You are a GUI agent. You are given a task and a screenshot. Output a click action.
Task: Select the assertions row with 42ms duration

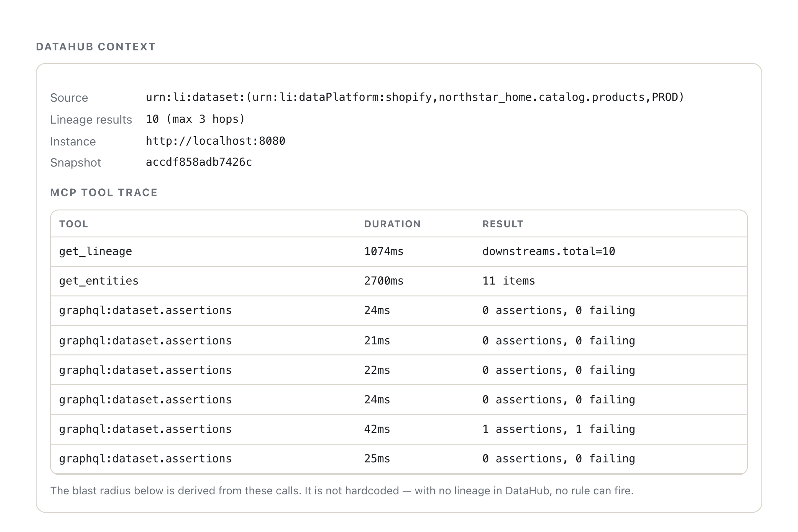click(x=399, y=429)
